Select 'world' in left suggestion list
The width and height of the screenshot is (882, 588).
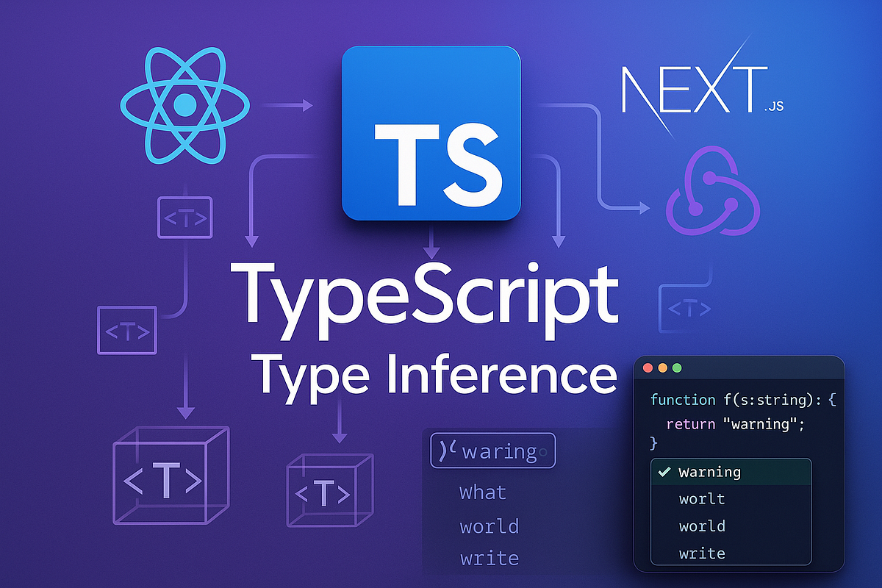[489, 526]
